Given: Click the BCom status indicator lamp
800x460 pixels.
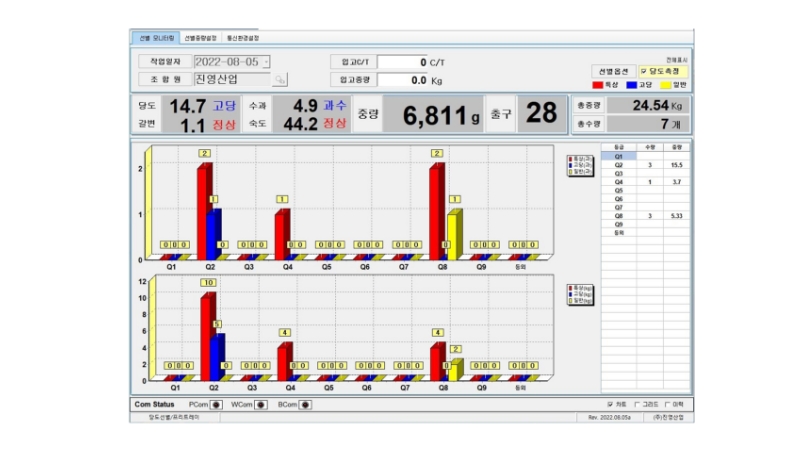Looking at the screenshot, I should pos(306,404).
